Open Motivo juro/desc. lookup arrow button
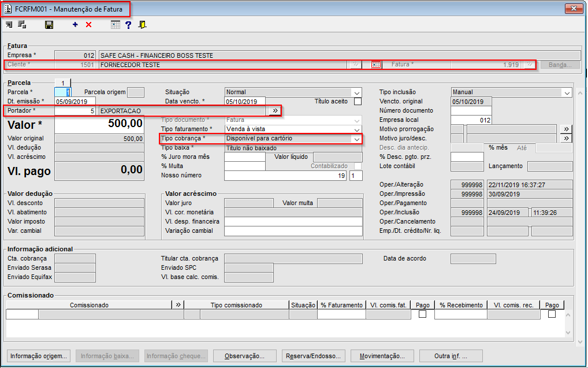Screen dimensions: 588x368 [566, 139]
